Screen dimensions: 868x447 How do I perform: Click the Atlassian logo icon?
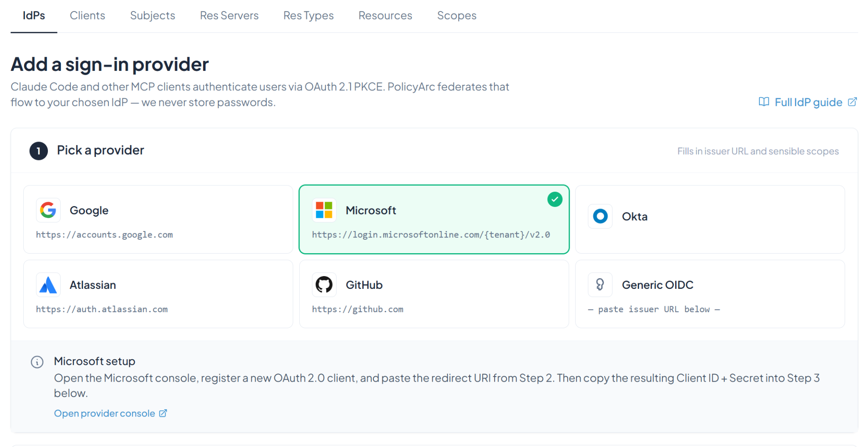[x=48, y=285]
